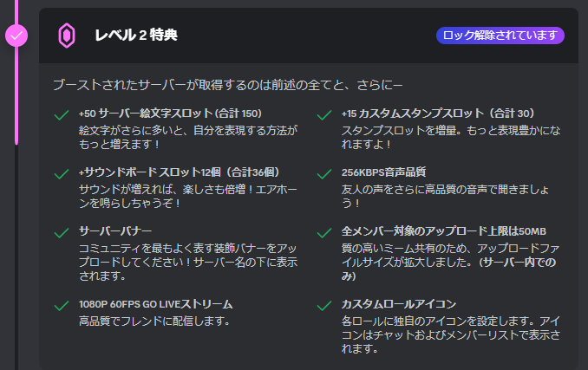Click the サーバーバナー title
588x370 pixels.
pyautogui.click(x=115, y=231)
